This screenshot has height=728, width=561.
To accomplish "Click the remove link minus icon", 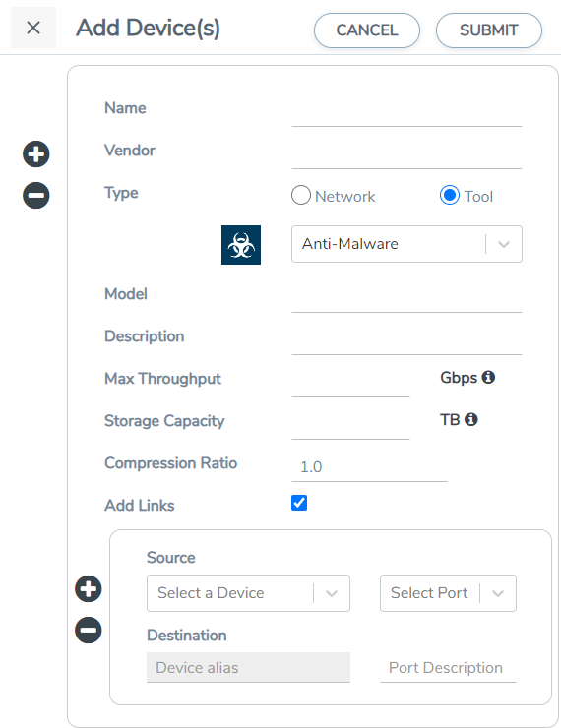I will pos(89,630).
